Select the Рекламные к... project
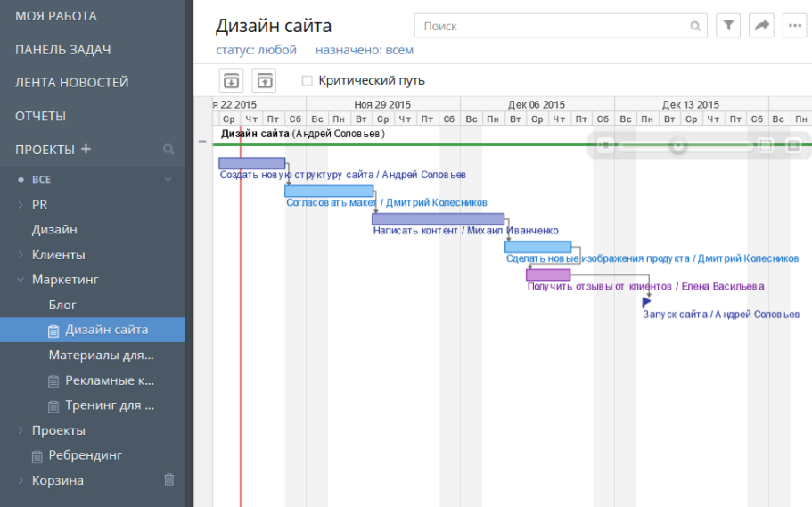 pos(110,380)
